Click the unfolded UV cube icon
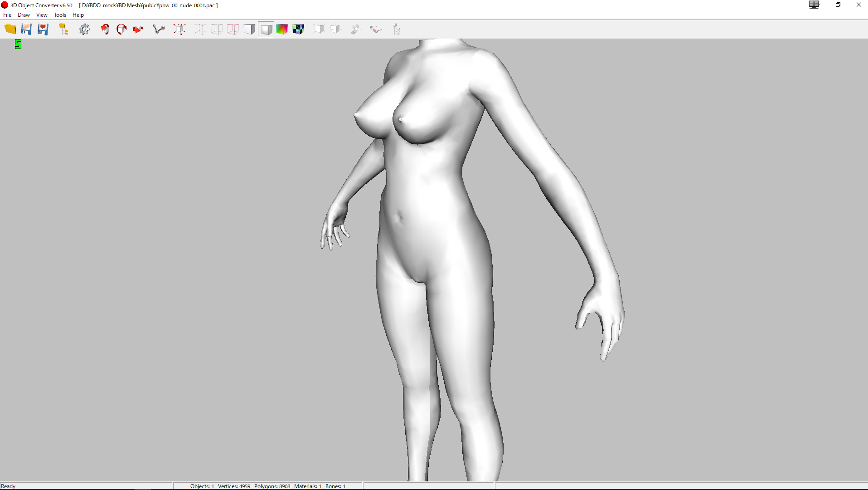The image size is (868, 490). pyautogui.click(x=355, y=29)
